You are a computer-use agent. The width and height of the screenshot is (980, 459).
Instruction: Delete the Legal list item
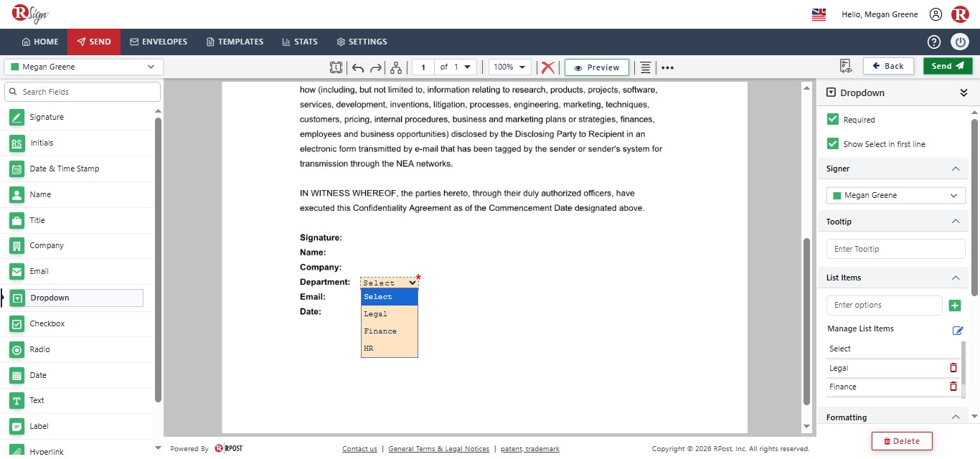coord(953,367)
